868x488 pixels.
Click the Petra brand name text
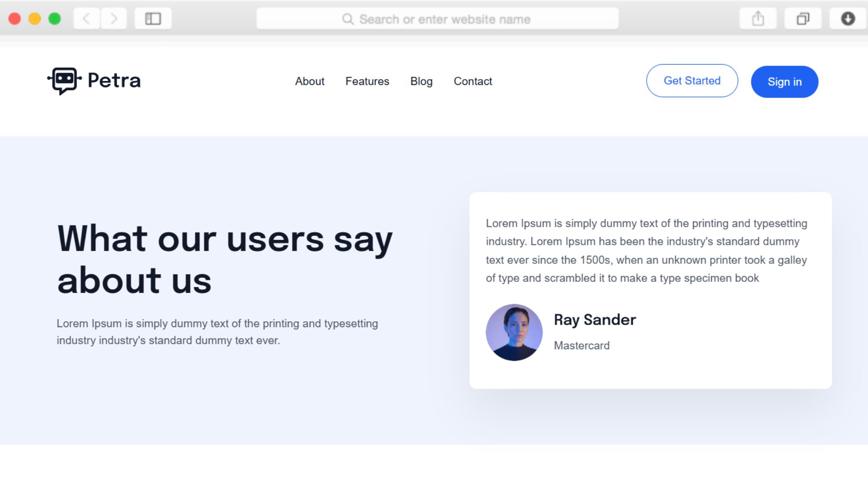(x=114, y=80)
